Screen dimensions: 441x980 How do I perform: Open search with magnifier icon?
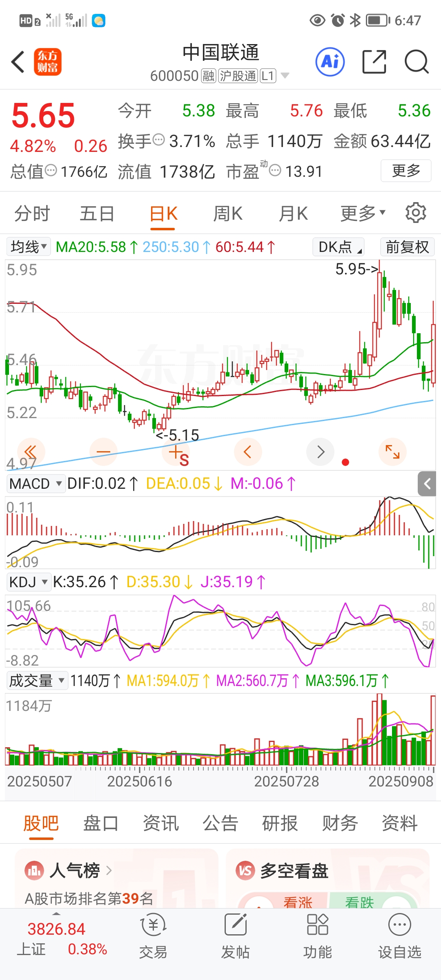click(416, 62)
